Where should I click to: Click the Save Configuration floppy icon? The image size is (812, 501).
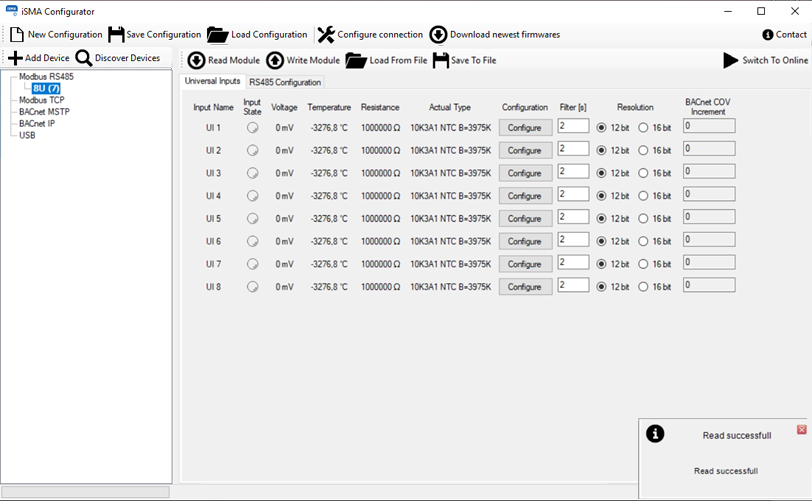click(x=116, y=35)
